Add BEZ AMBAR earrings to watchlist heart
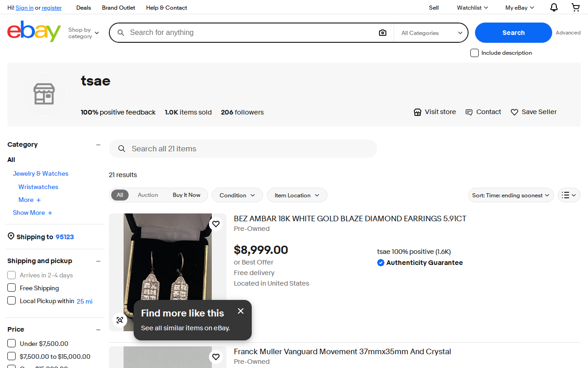The width and height of the screenshot is (588, 368). (216, 224)
